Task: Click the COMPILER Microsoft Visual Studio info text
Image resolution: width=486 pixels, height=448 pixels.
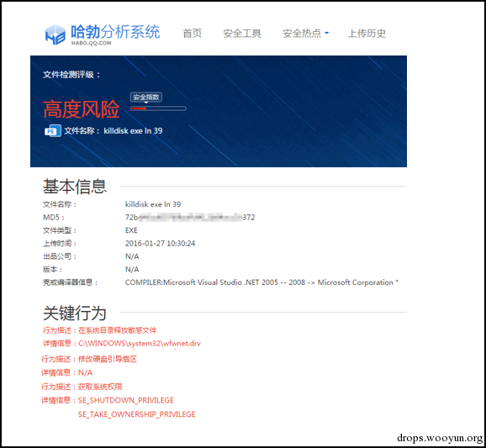Action: click(x=261, y=282)
